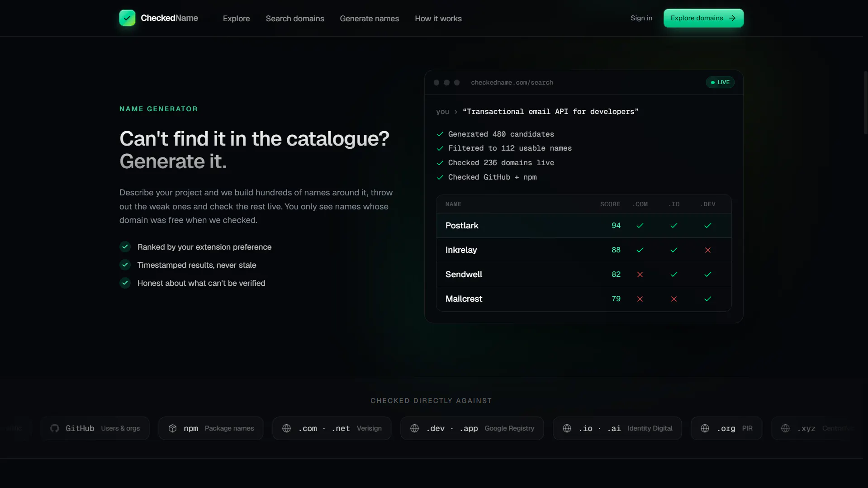Click the NAME column header
Screen dimensions: 868x488
pos(453,204)
